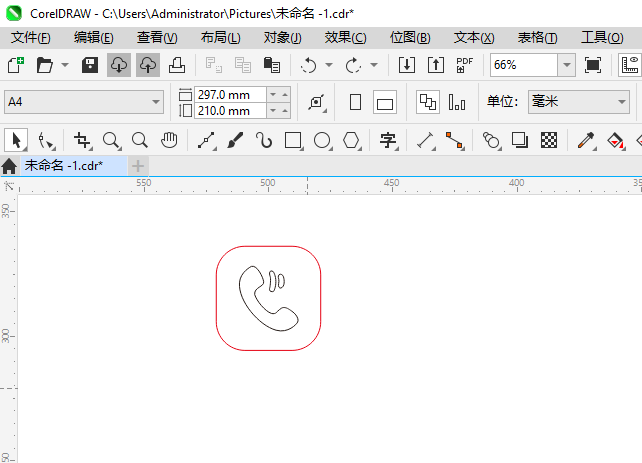Select the Color eyedropper tool
642x463 pixels.
coord(586,140)
